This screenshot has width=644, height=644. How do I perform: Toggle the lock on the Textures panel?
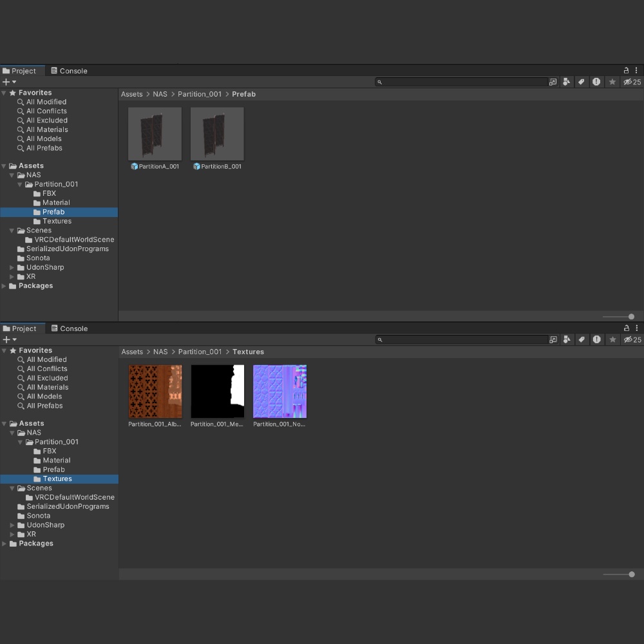(x=627, y=328)
